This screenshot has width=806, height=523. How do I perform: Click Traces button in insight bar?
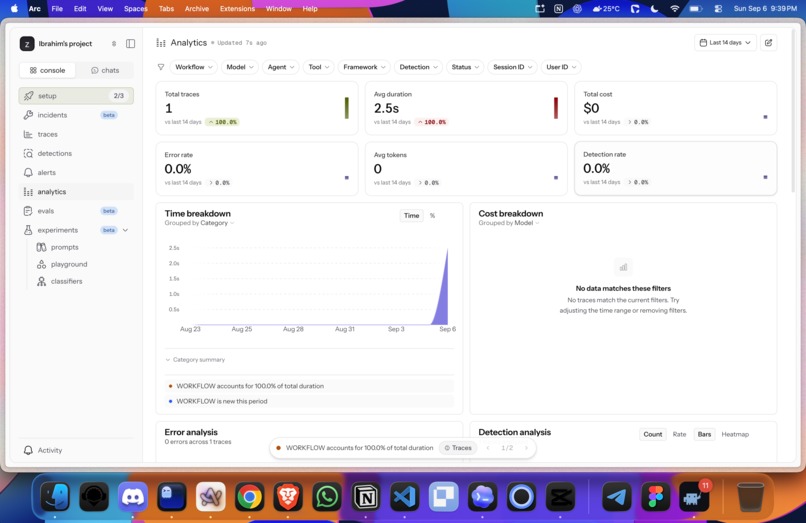[458, 448]
